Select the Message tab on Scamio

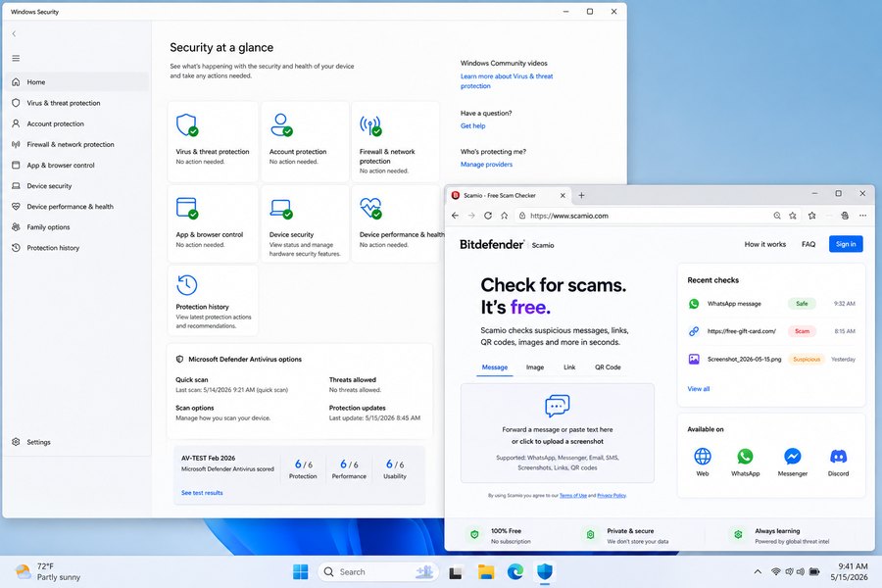tap(495, 367)
